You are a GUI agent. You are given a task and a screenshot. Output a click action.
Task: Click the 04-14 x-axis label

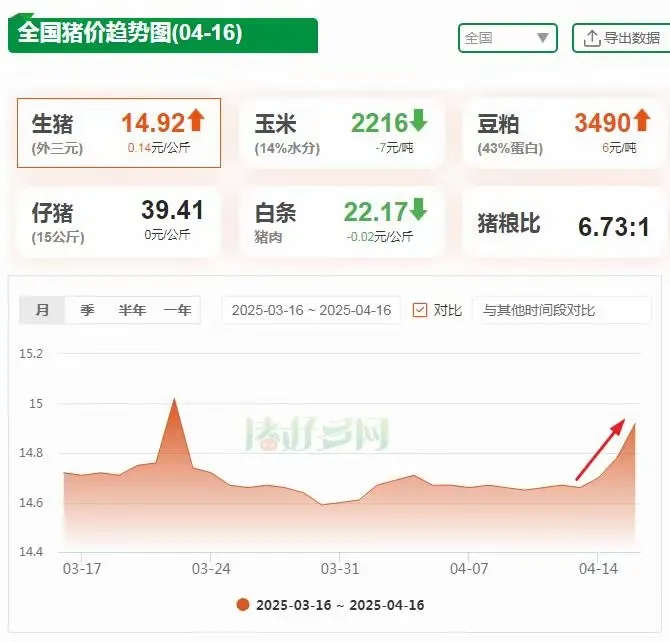(x=598, y=569)
